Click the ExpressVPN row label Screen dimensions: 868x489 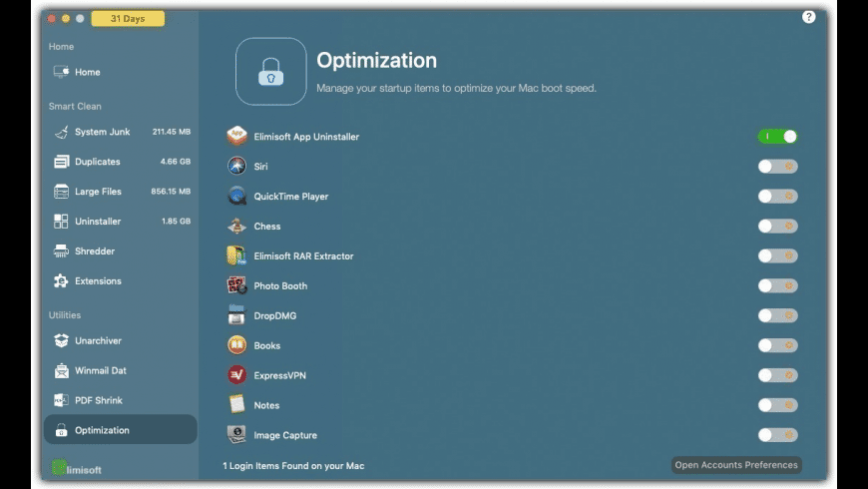click(x=279, y=375)
